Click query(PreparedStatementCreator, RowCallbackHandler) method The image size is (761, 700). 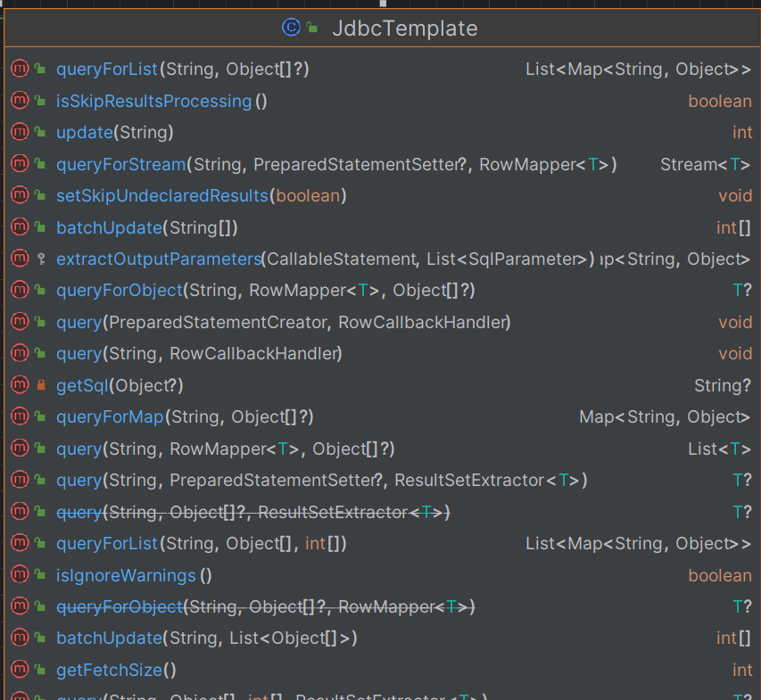[283, 322]
